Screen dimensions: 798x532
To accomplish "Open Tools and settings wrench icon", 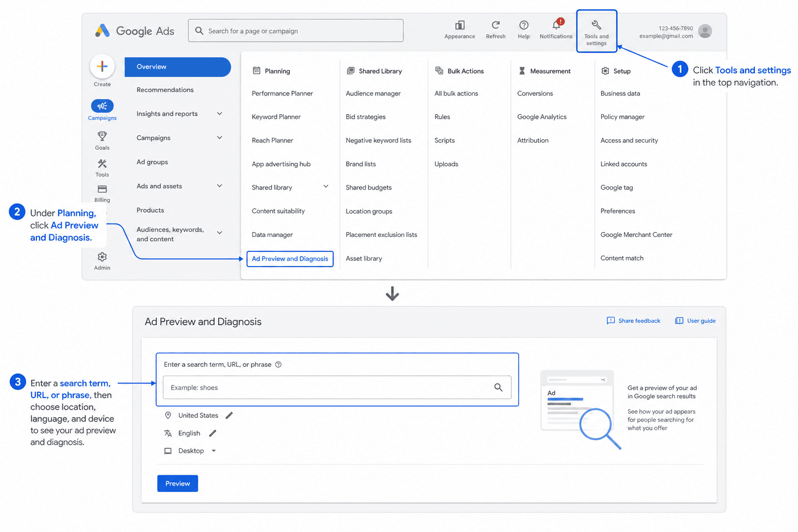I will tap(596, 25).
